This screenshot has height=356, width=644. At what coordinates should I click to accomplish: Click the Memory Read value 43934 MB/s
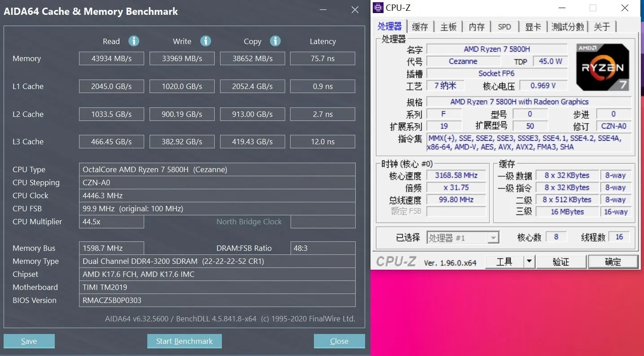(111, 58)
